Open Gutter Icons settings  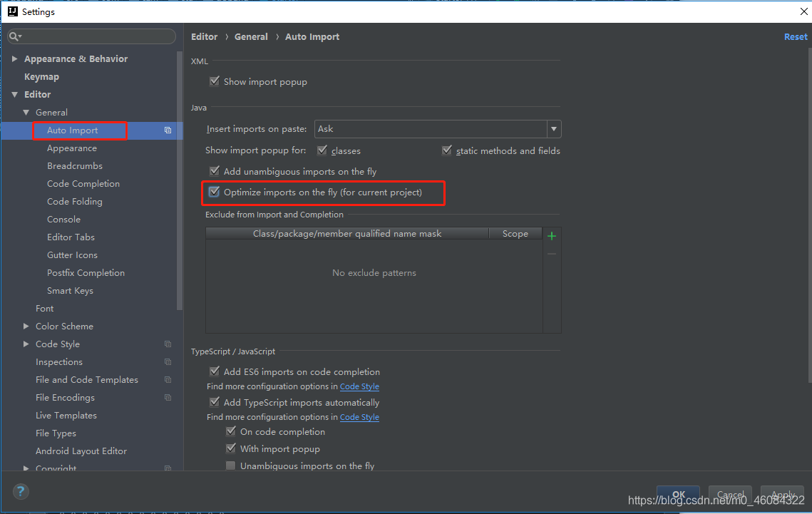72,255
